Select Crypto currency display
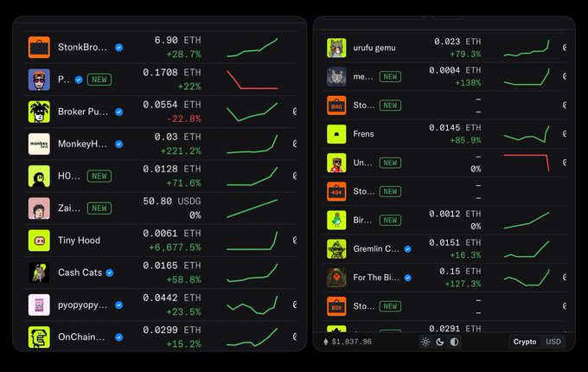Image resolution: width=588 pixels, height=372 pixels. [525, 342]
